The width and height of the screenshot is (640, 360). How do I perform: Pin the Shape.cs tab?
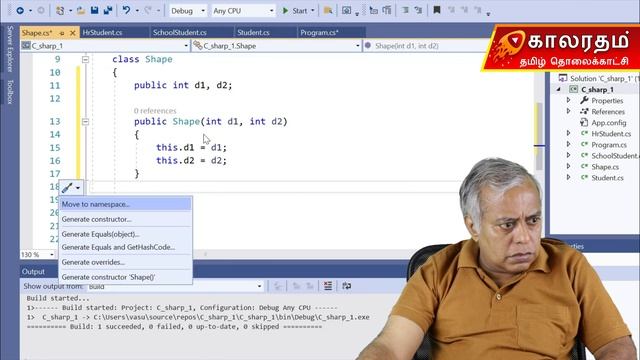[x=62, y=33]
